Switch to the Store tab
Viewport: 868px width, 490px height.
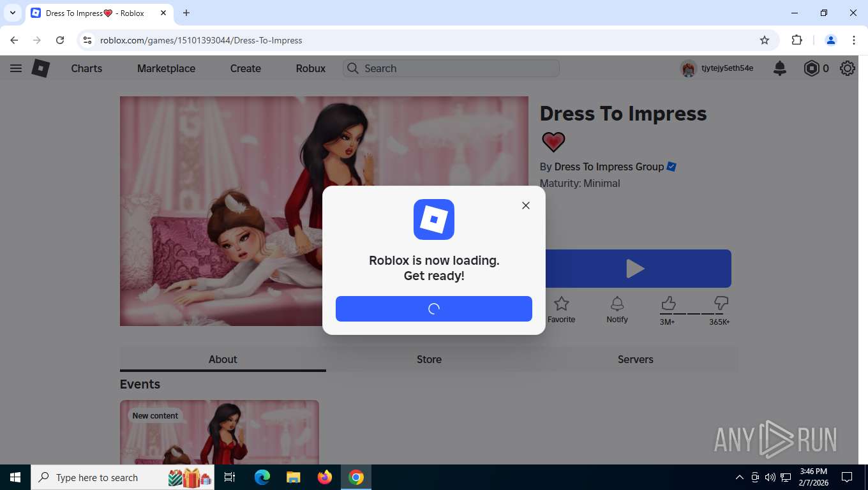tap(429, 359)
